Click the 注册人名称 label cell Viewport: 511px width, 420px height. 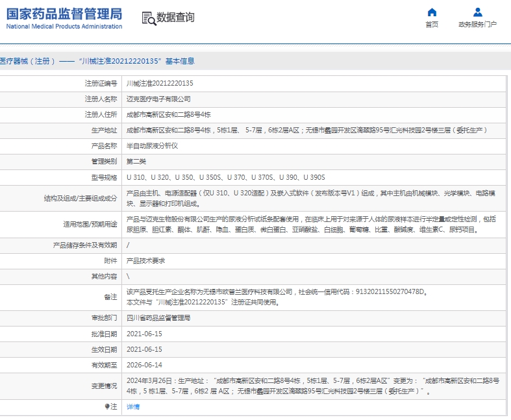tap(60, 99)
